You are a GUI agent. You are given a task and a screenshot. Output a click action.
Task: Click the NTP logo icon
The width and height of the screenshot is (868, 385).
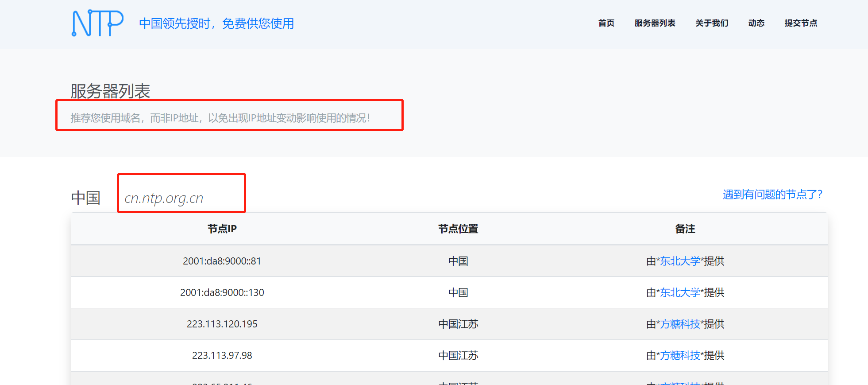97,23
